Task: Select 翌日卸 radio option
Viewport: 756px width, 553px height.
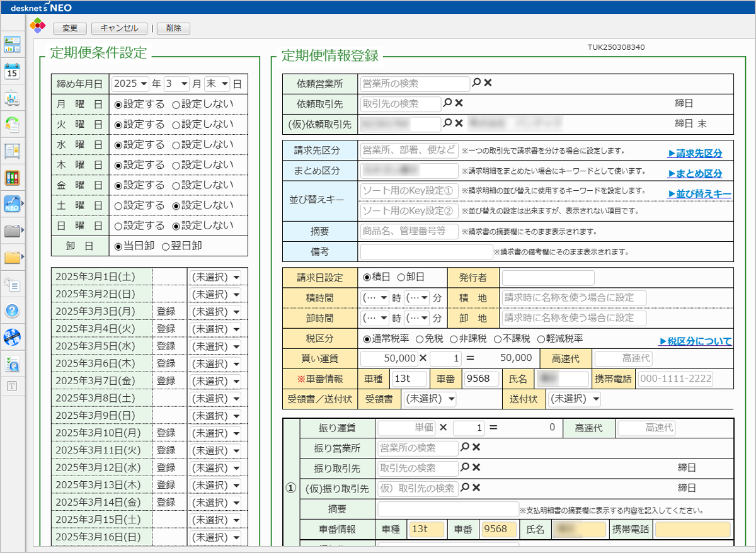Action: tap(166, 246)
